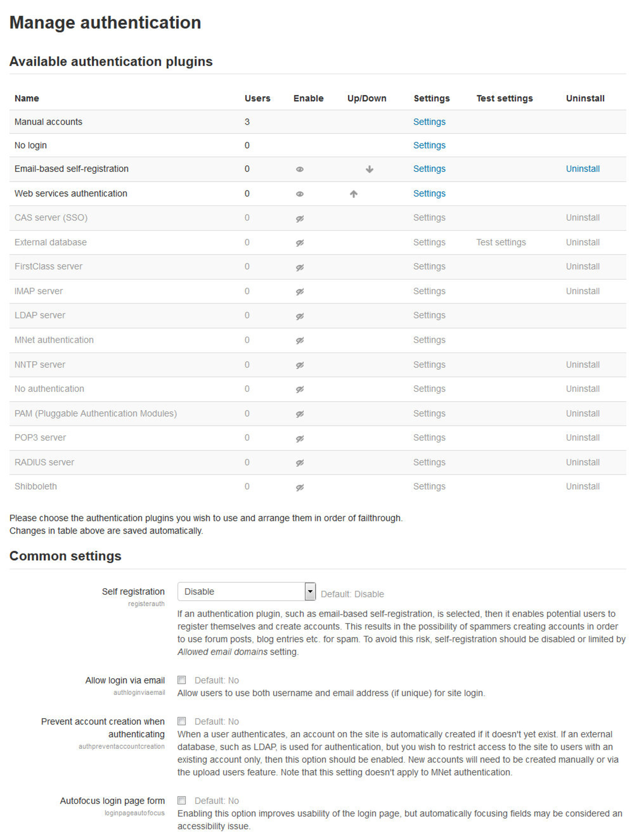Check the Autofocus login page form option
Viewport: 639px width, 840px height.
click(x=181, y=801)
